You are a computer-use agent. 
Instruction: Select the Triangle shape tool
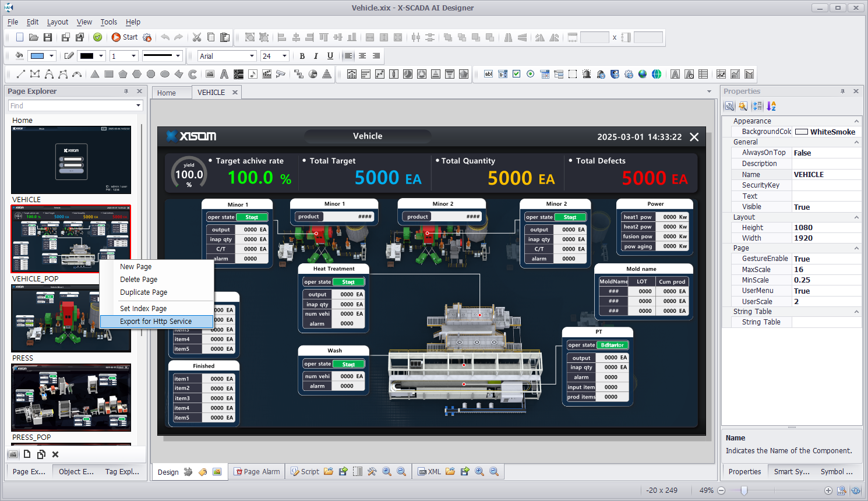tap(95, 74)
